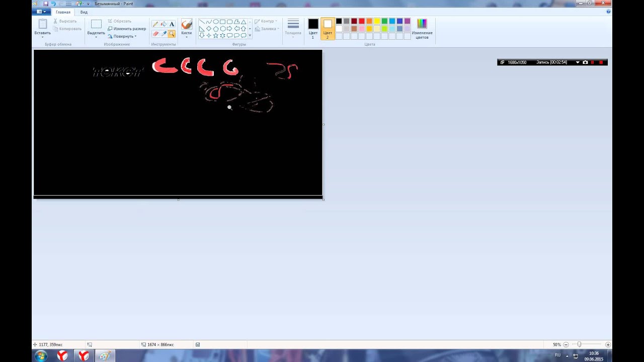Select the Fill with color bucket tool
This screenshot has height=362, width=644.
164,24
